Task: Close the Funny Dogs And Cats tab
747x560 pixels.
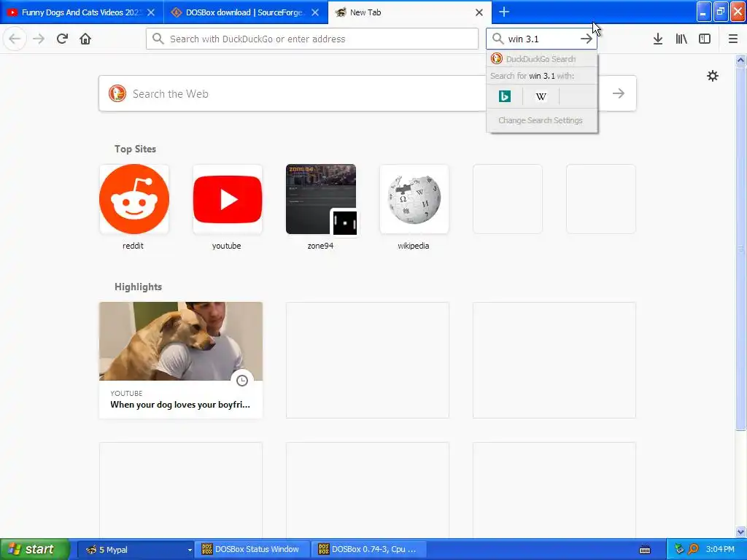Action: 151,12
